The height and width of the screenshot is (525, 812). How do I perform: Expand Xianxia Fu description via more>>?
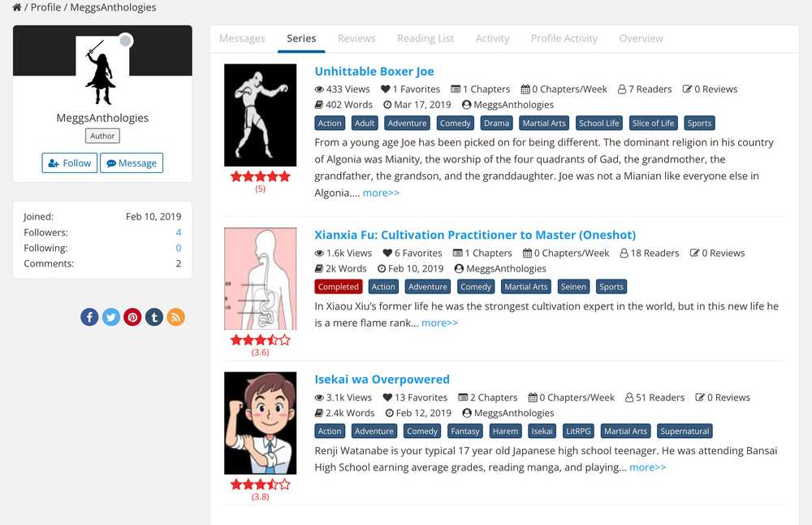tap(439, 323)
